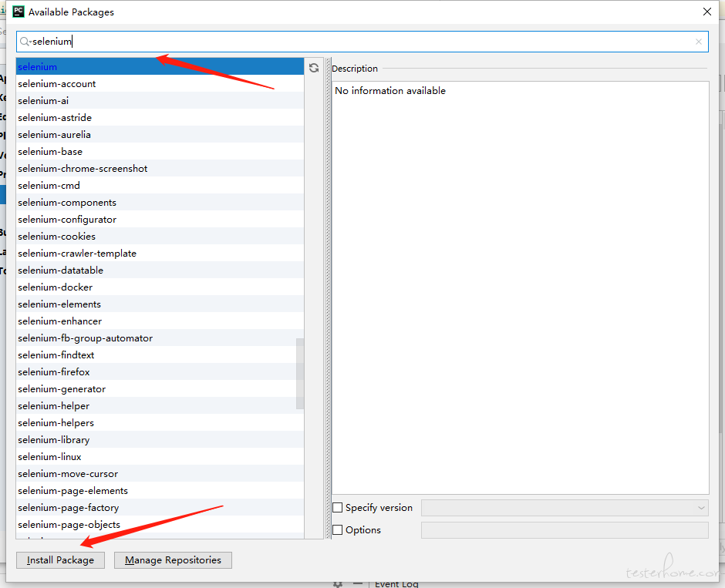Close the Available Packages dialog

[707, 12]
